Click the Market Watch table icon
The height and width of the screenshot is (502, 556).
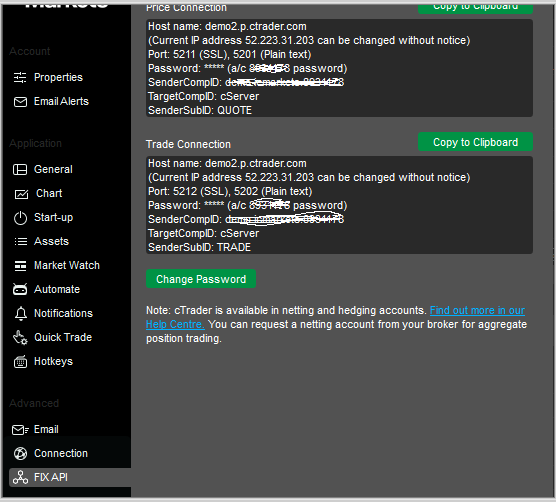[20, 266]
